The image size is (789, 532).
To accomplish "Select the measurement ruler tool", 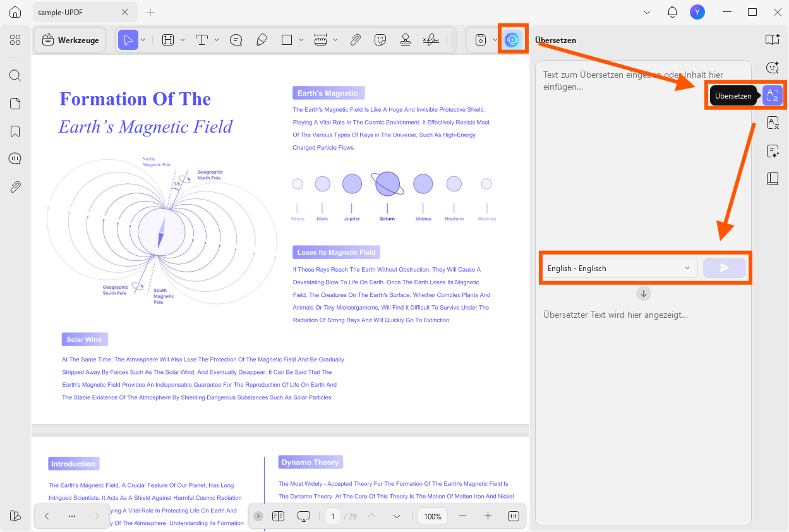I will click(x=321, y=40).
